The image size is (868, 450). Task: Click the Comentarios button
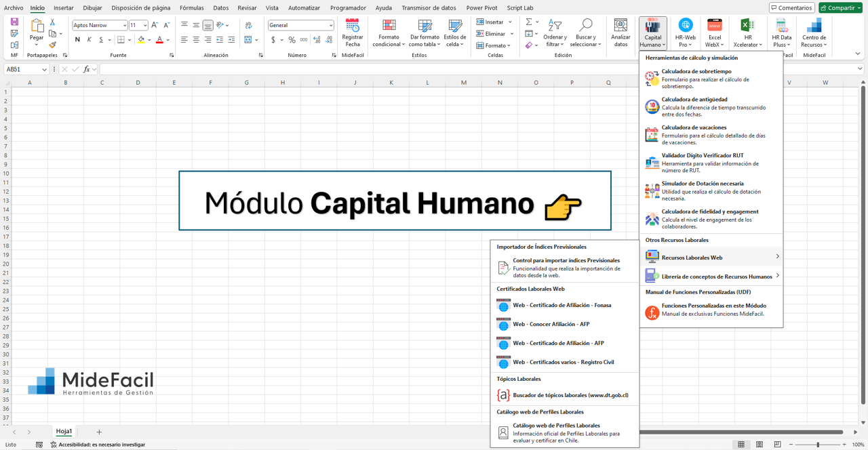[792, 8]
